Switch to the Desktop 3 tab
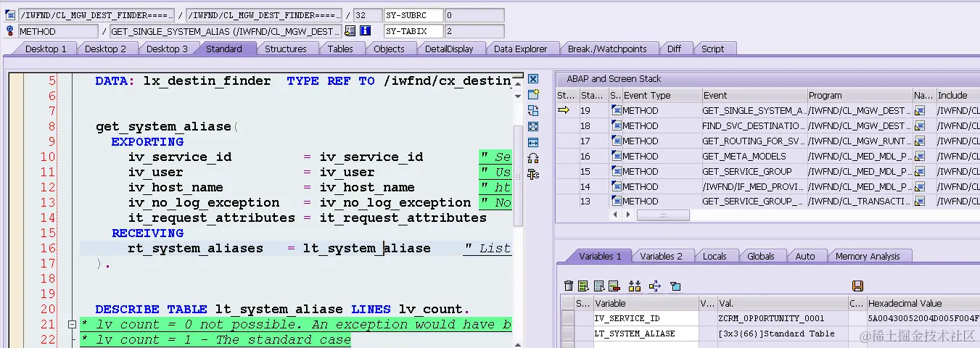The width and height of the screenshot is (980, 348). (x=167, y=49)
